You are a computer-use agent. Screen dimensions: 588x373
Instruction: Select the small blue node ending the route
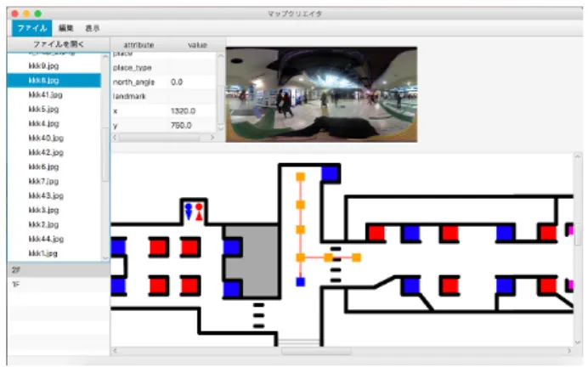click(301, 282)
